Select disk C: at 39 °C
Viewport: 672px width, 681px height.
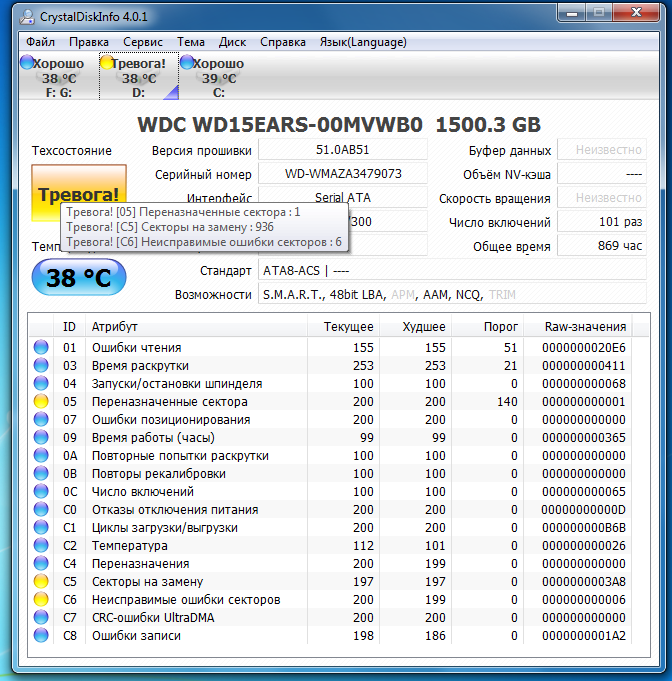[x=218, y=77]
